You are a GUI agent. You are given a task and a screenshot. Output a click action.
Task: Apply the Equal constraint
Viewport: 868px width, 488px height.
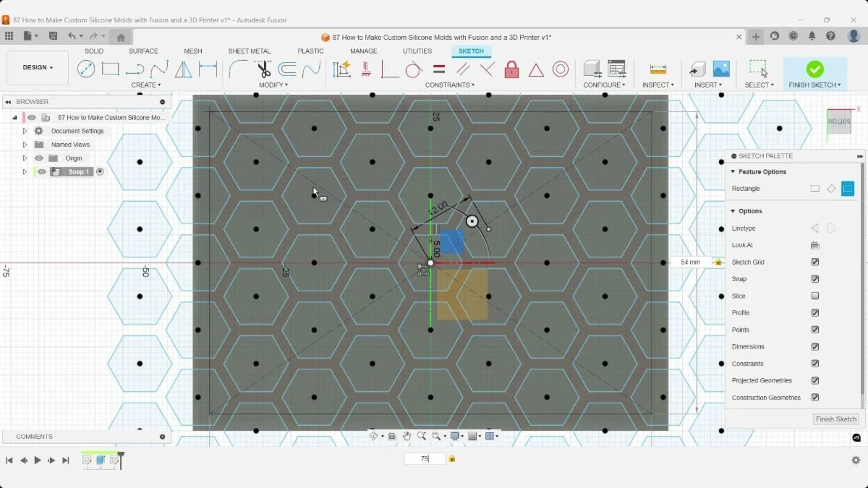click(x=439, y=69)
